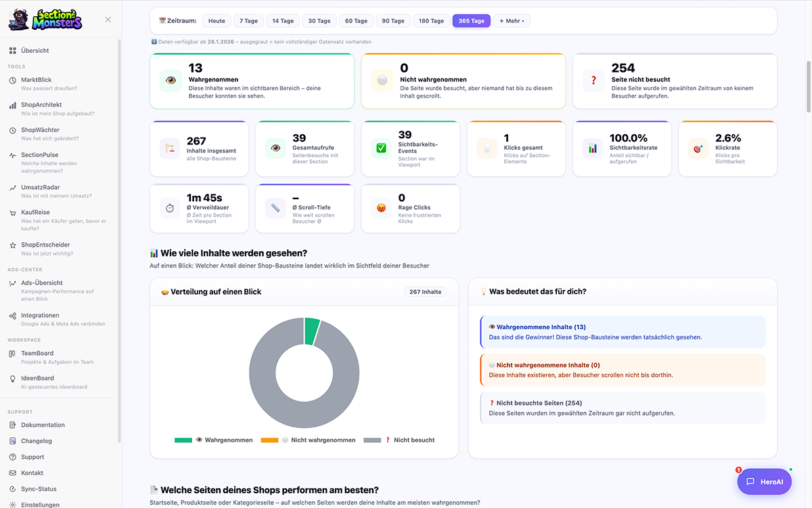Select the 365 Tage time range
Image resolution: width=812 pixels, height=508 pixels.
pyautogui.click(x=472, y=21)
